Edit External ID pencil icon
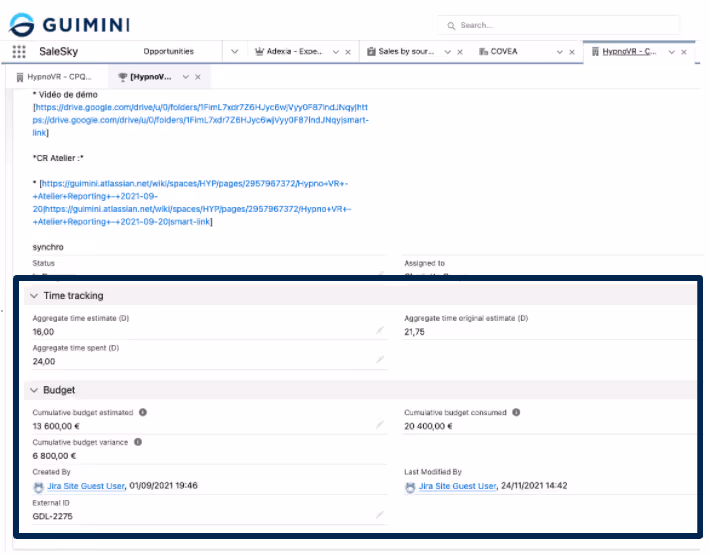The height and width of the screenshot is (556, 710). 380,515
